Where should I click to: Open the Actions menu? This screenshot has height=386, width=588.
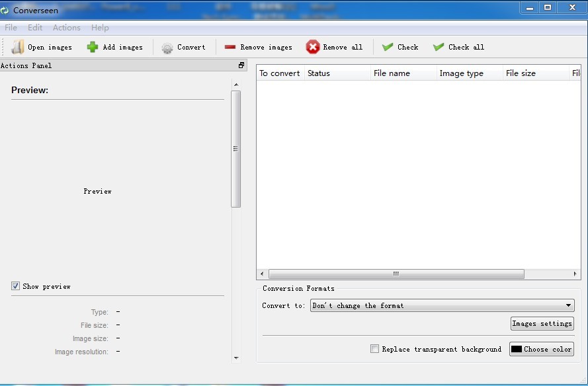(66, 27)
